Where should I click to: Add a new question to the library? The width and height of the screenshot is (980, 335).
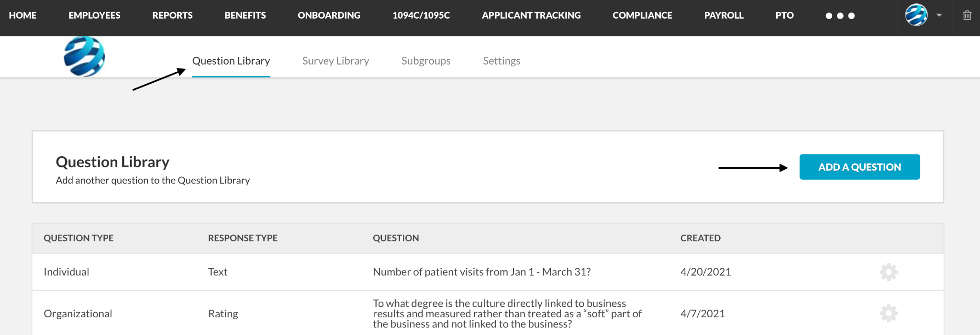coord(859,167)
